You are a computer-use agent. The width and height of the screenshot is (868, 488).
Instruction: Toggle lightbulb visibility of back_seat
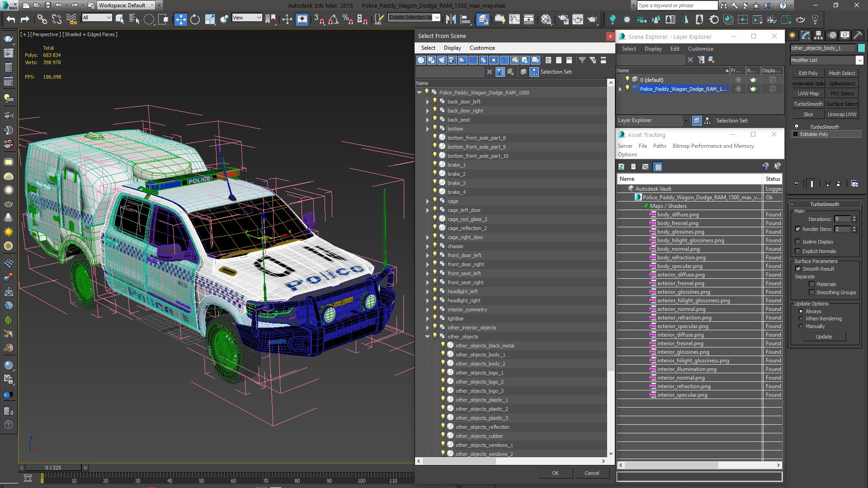pyautogui.click(x=435, y=119)
